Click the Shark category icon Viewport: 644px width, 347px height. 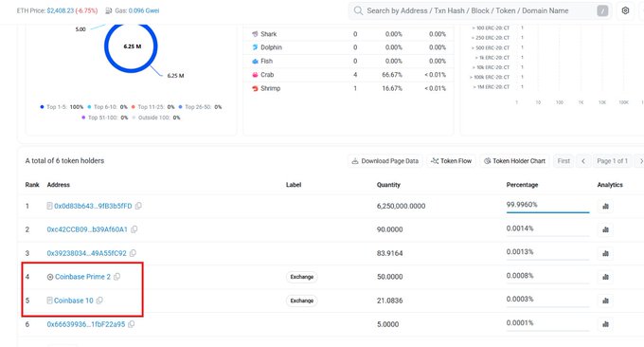[x=255, y=34]
